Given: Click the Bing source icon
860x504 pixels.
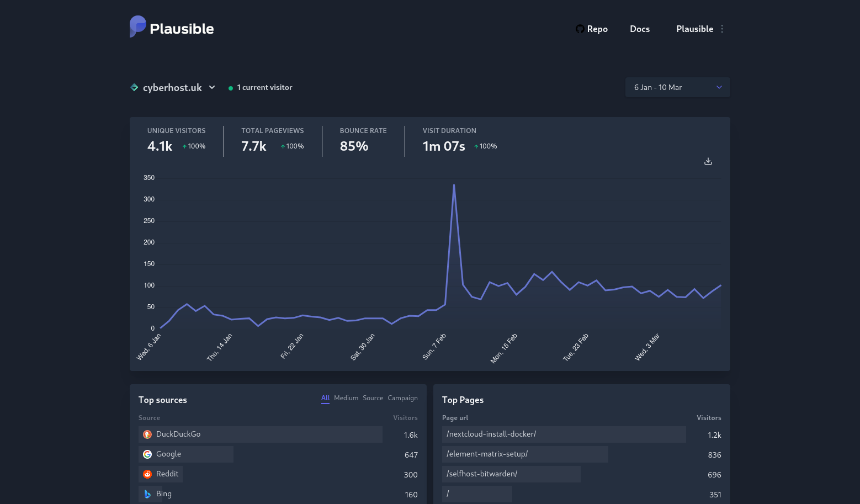Looking at the screenshot, I should (x=147, y=494).
